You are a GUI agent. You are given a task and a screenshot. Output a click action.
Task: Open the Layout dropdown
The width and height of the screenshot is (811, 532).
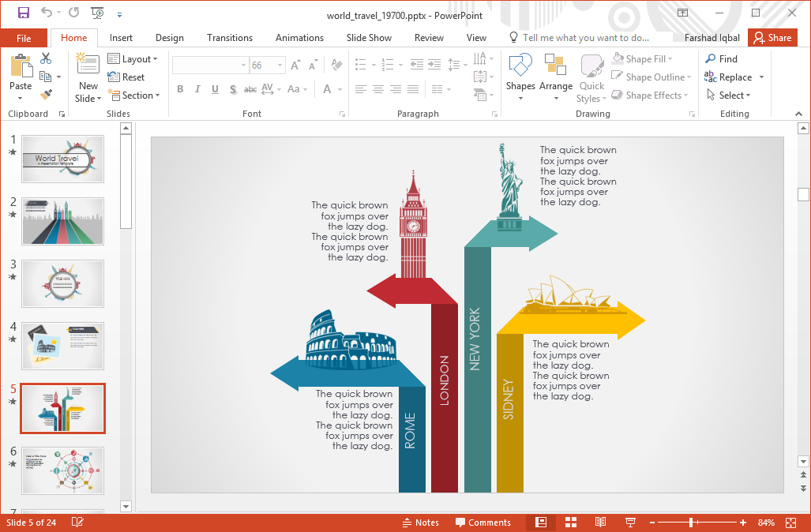[134, 58]
